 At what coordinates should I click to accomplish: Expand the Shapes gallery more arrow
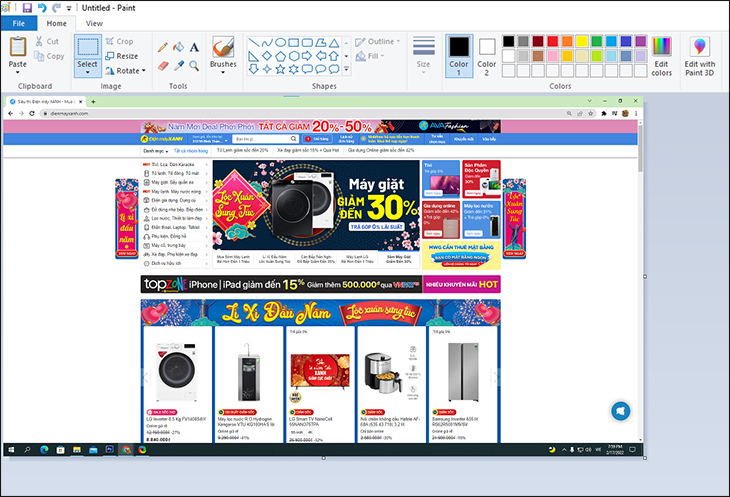coord(346,69)
